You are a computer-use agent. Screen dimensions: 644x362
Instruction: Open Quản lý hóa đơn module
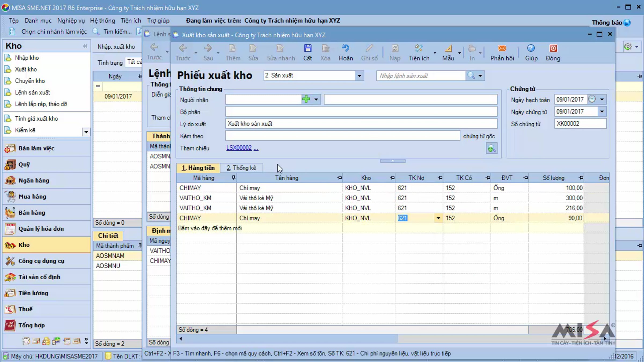46,229
